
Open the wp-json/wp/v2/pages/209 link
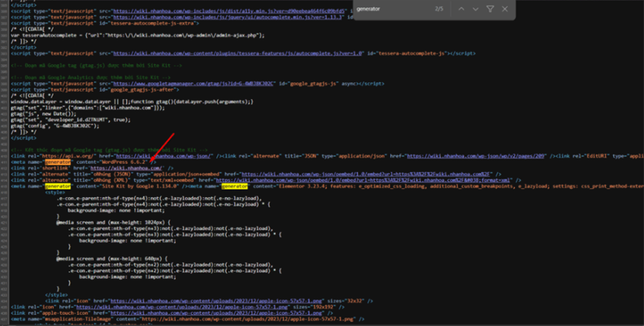point(477,156)
